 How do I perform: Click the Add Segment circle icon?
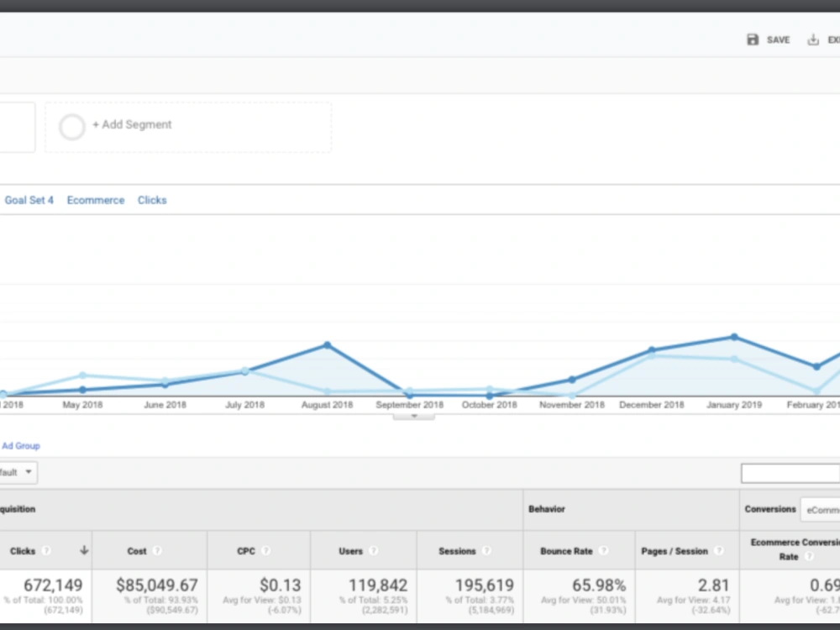[71, 127]
